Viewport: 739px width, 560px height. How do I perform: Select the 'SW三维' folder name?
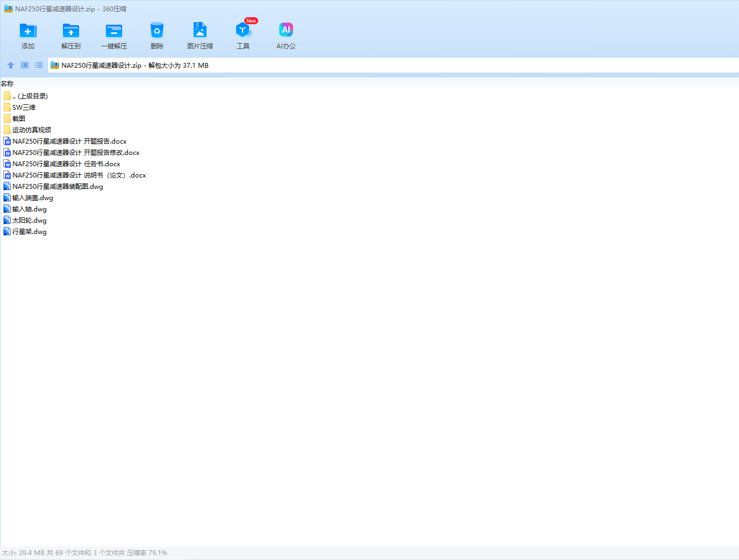point(24,108)
